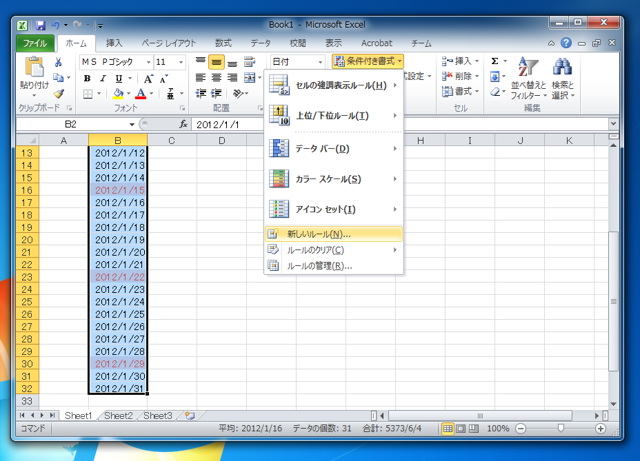Image resolution: width=640 pixels, height=461 pixels.
Task: Toggle top vertical alignment
Action: 200,62
